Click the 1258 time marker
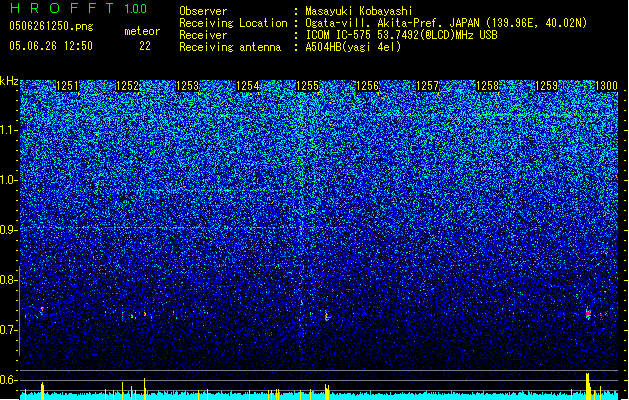Screen dimensions: 629x400 (487, 86)
